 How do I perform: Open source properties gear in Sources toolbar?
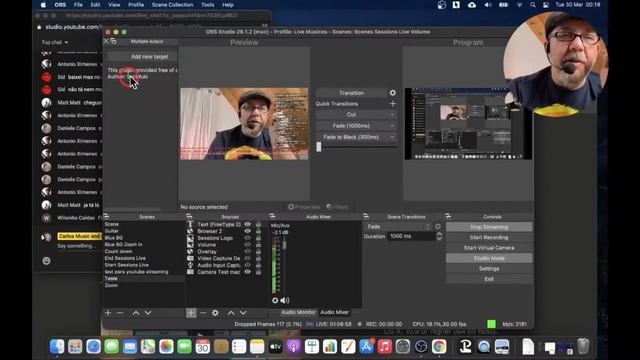[x=215, y=313]
